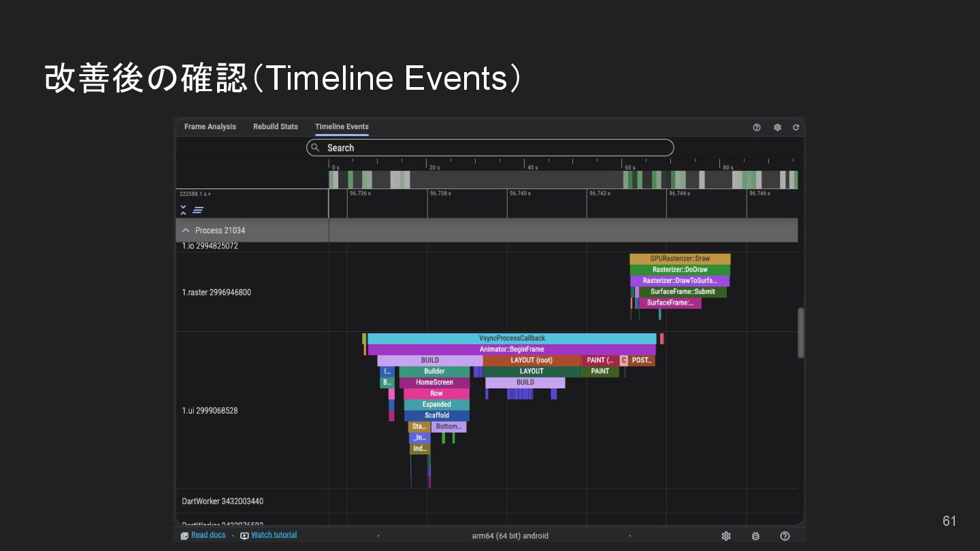
Task: Open timeline settings gear icon
Action: pyautogui.click(x=777, y=127)
